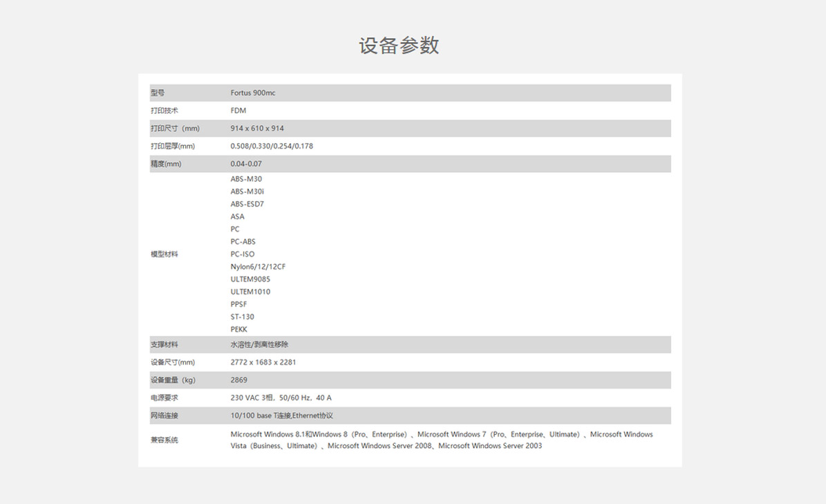Select the Microsoft Windows compatible systems paragraph
This screenshot has width=826, height=504.
tap(442, 440)
